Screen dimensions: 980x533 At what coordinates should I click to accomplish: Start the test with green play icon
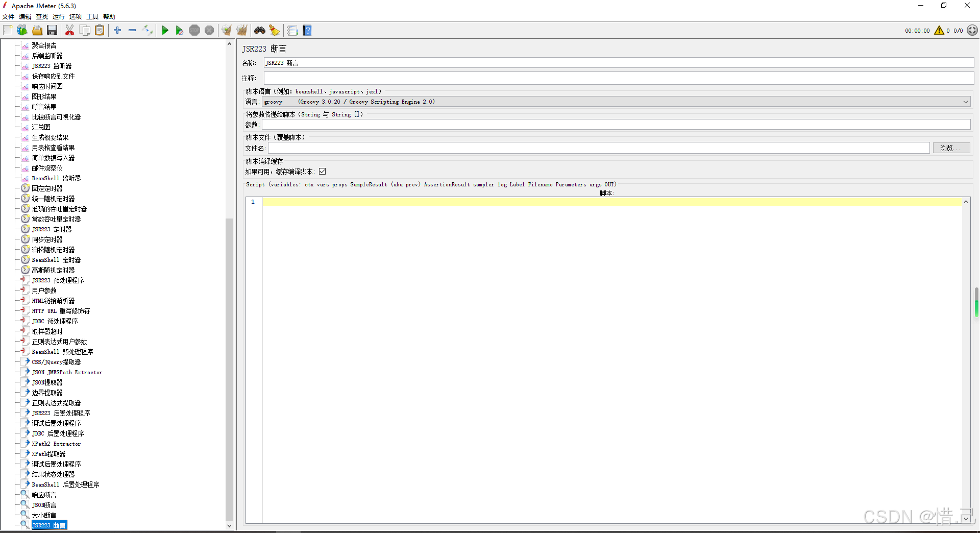click(x=165, y=31)
